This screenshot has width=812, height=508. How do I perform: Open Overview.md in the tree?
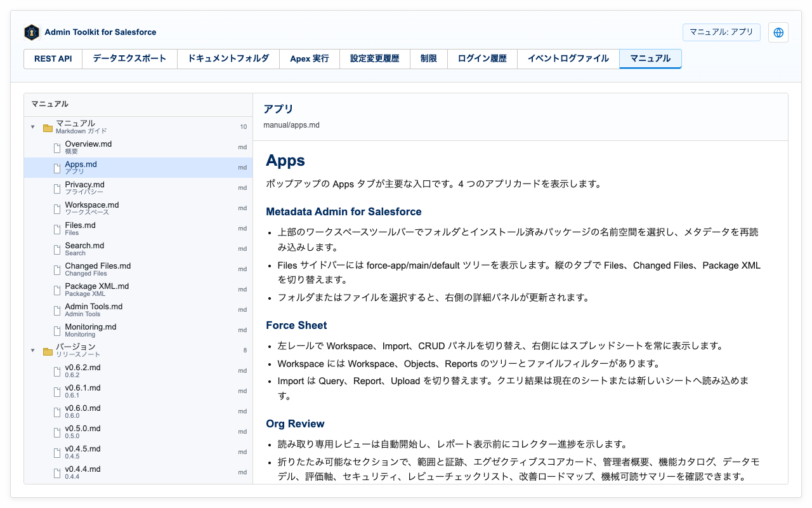(138, 147)
